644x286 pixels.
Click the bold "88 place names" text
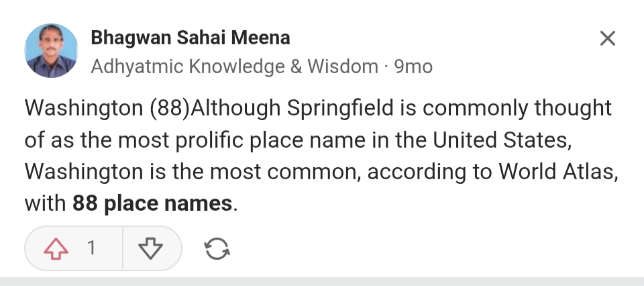coord(152,203)
